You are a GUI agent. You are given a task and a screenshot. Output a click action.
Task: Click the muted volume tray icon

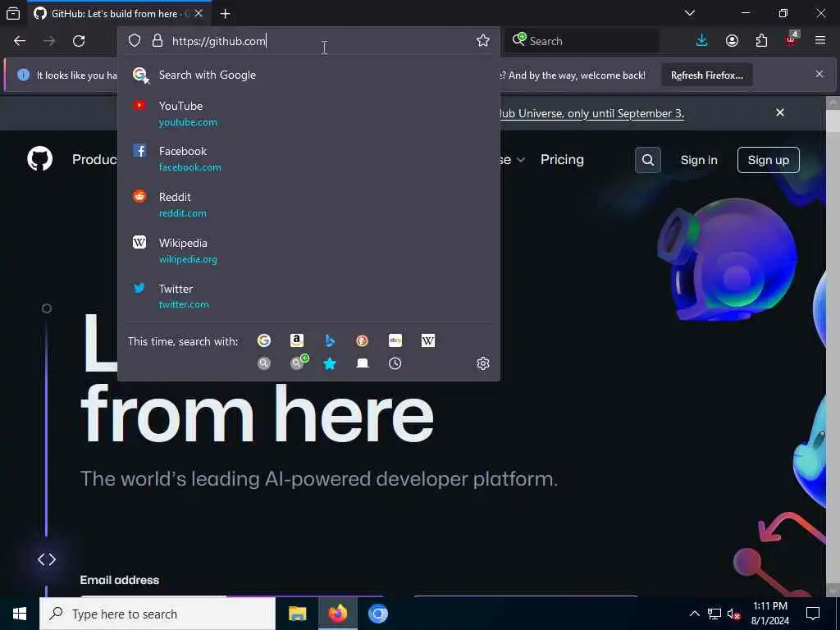point(734,614)
